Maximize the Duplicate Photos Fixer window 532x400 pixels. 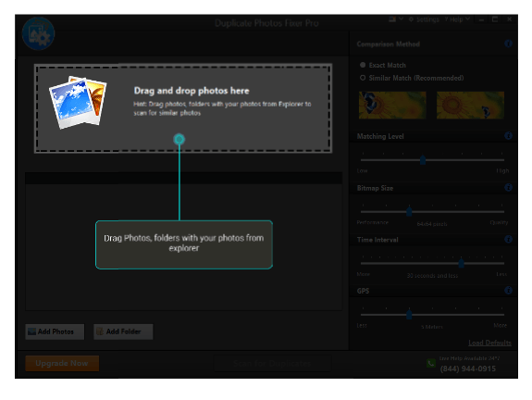tap(495, 19)
